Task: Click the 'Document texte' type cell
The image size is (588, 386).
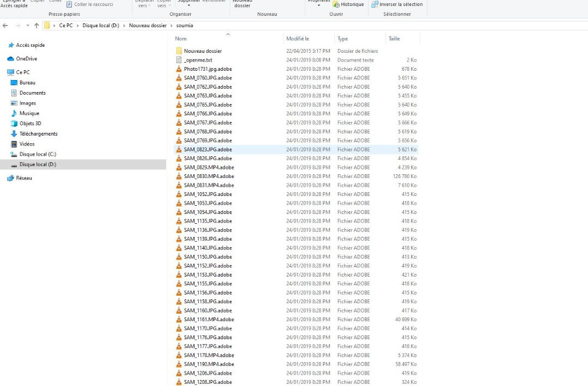Action: [x=356, y=60]
